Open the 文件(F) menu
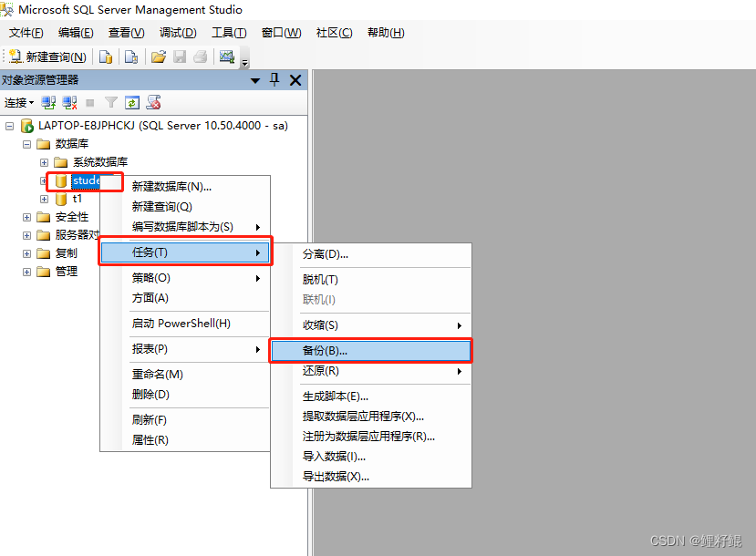The width and height of the screenshot is (756, 556). [26, 33]
